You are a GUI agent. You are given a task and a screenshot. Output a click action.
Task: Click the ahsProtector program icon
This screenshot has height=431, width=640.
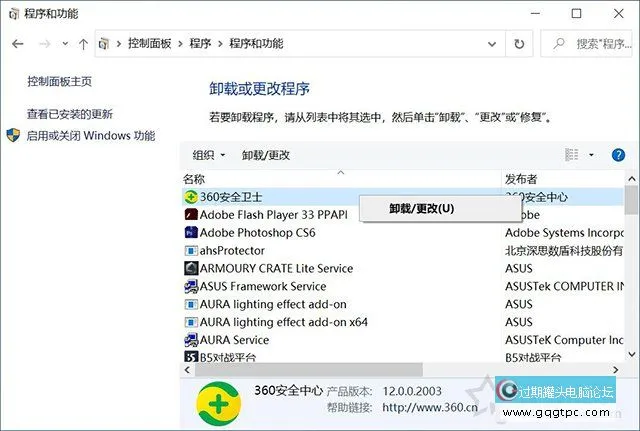point(191,251)
